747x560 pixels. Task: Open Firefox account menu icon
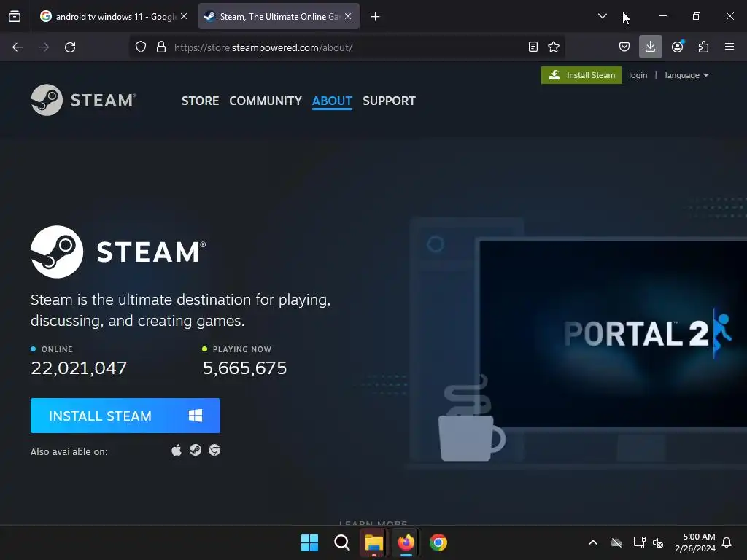pyautogui.click(x=678, y=47)
